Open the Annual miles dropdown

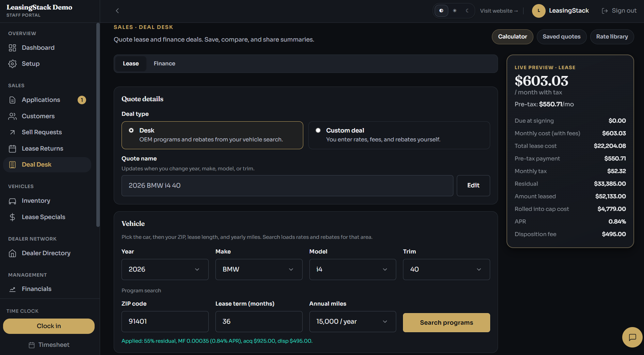[353, 322]
